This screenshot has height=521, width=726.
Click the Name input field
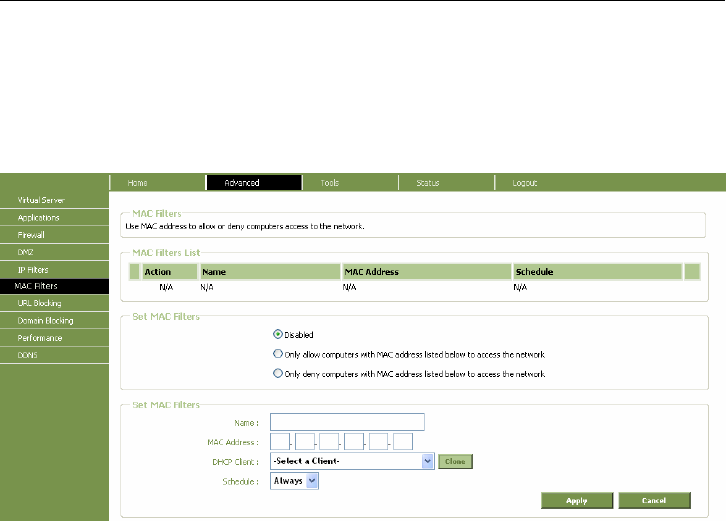click(347, 421)
